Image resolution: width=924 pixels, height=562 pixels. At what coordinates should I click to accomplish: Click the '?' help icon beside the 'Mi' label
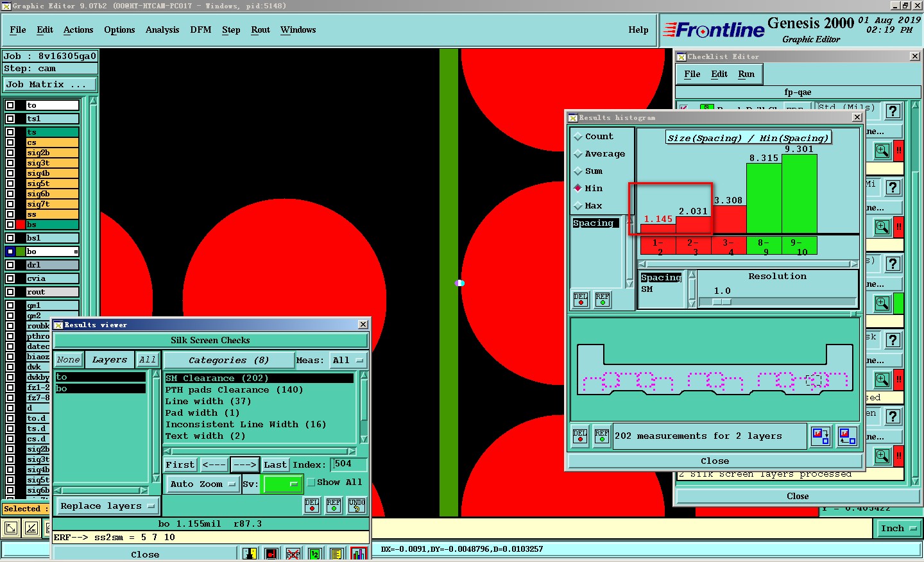pyautogui.click(x=893, y=187)
